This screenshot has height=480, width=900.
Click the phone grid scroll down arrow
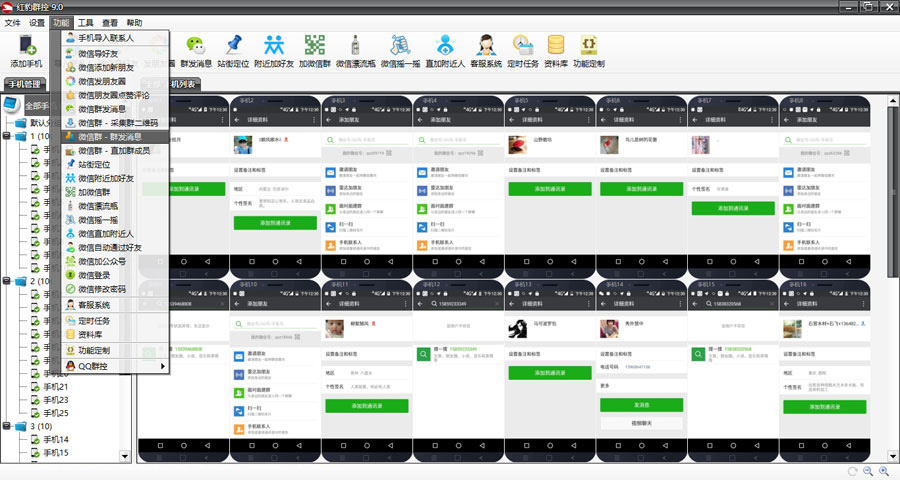[893, 457]
